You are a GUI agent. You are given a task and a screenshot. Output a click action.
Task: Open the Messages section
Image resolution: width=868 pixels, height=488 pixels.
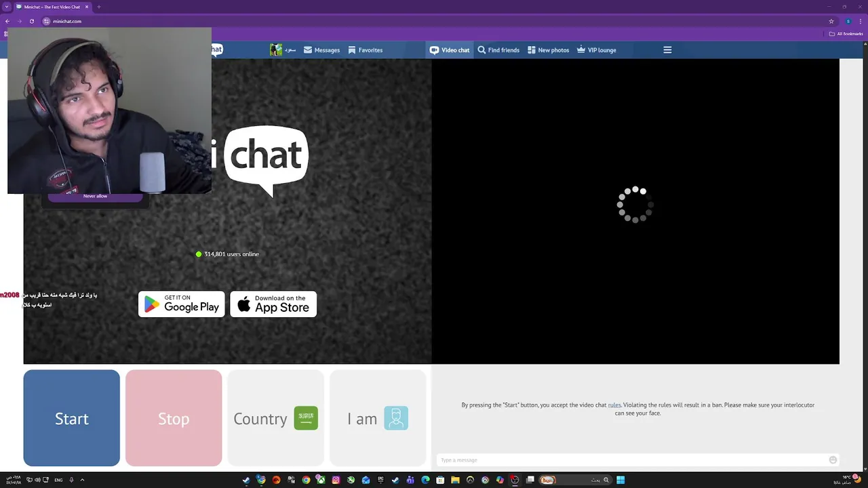[321, 50]
